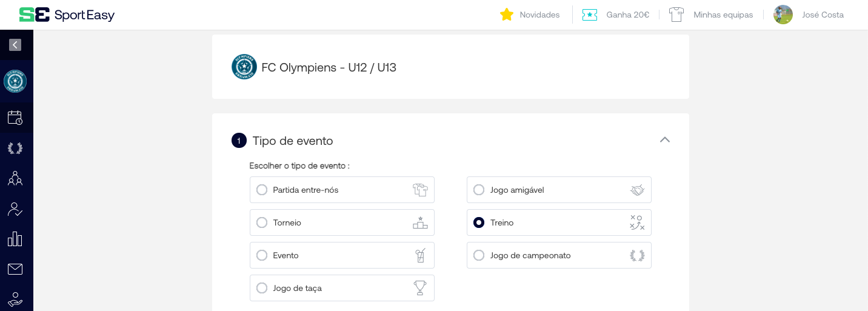Viewport: 868px width, 311px height.
Task: Click the hand-with-coin sidebar icon
Action: (x=15, y=299)
